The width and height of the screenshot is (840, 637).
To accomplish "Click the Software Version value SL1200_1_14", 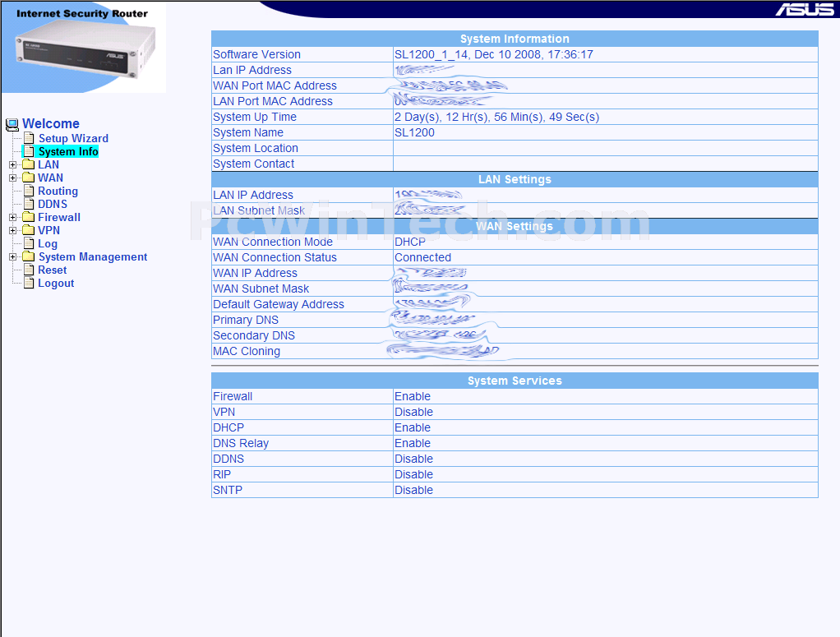I will point(494,54).
